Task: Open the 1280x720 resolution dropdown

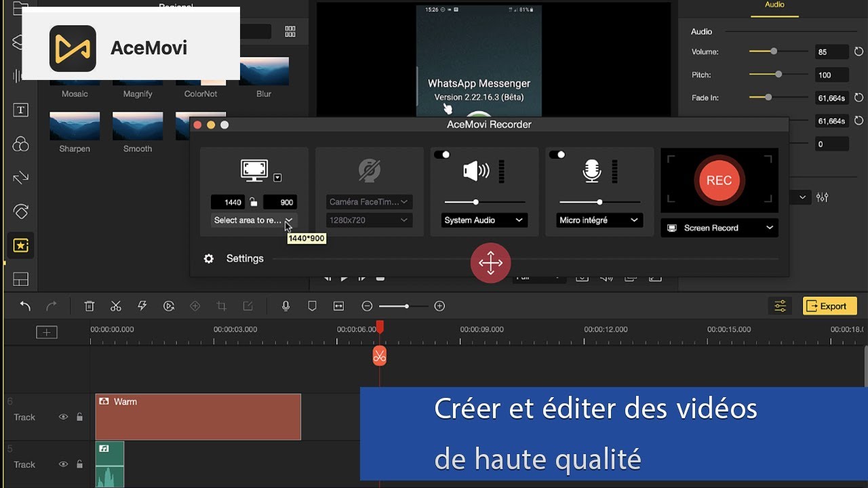Action: (370, 220)
